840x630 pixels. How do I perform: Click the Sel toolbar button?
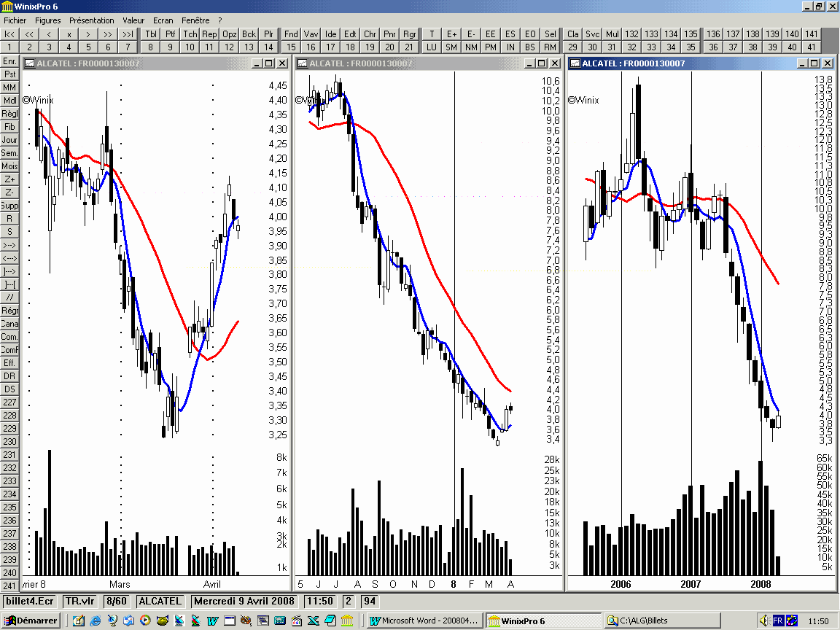(x=551, y=34)
